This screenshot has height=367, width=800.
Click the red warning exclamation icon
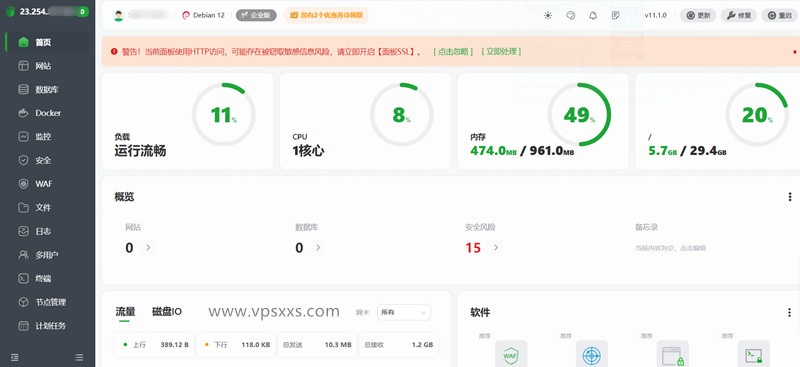[x=114, y=52]
